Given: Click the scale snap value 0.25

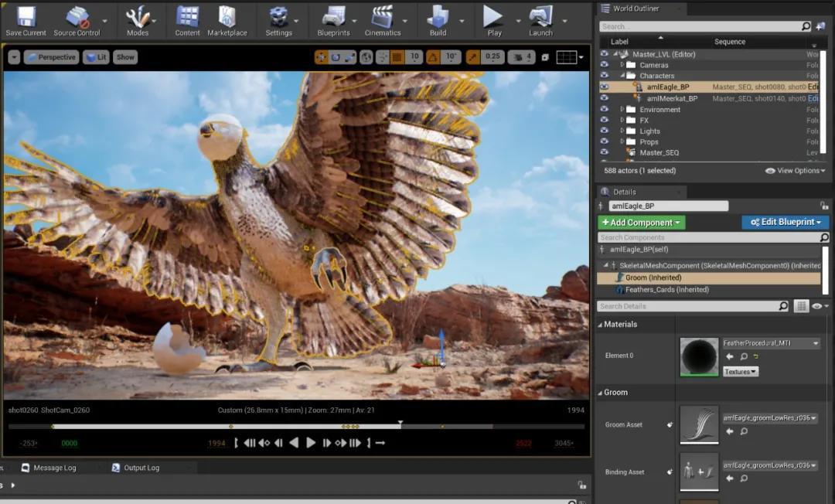Looking at the screenshot, I should pyautogui.click(x=492, y=56).
